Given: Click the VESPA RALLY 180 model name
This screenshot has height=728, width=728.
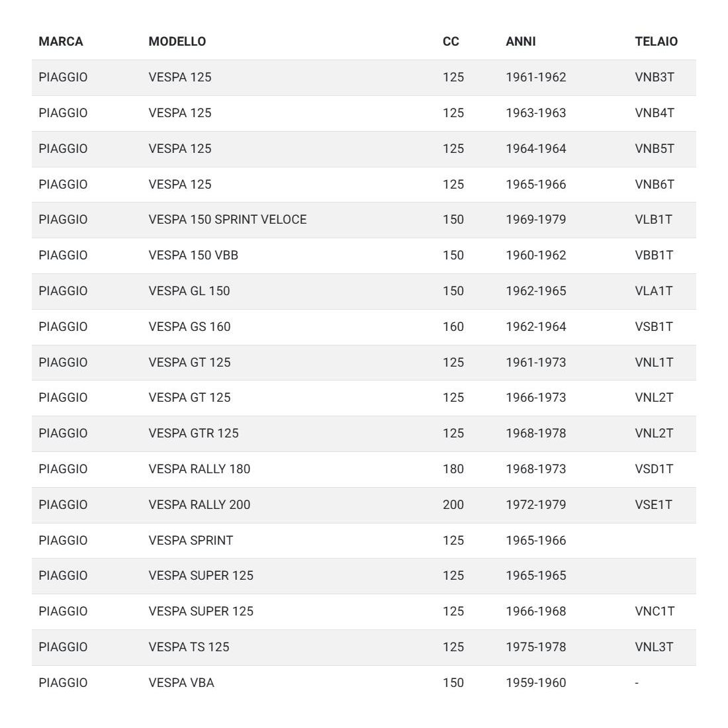Looking at the screenshot, I should [199, 469].
